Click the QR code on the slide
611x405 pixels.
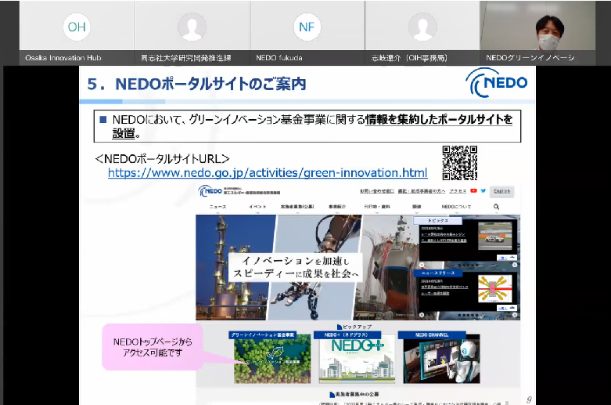coord(459,162)
